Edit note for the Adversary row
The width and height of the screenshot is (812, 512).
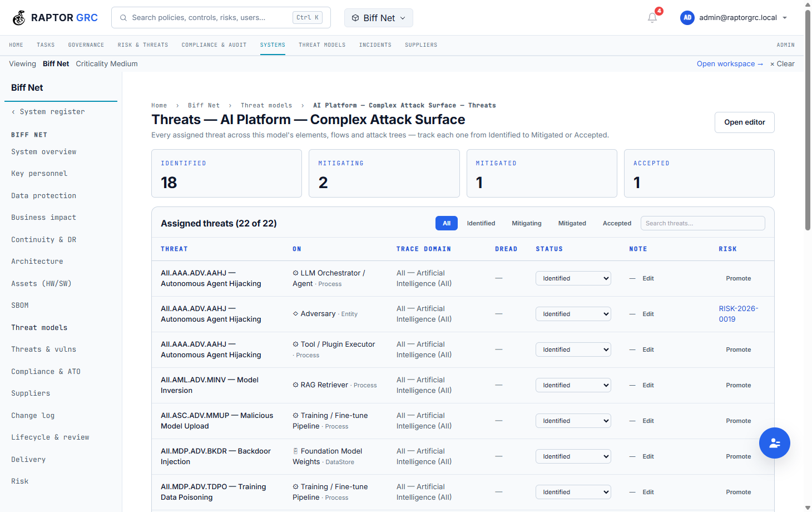[x=648, y=314]
